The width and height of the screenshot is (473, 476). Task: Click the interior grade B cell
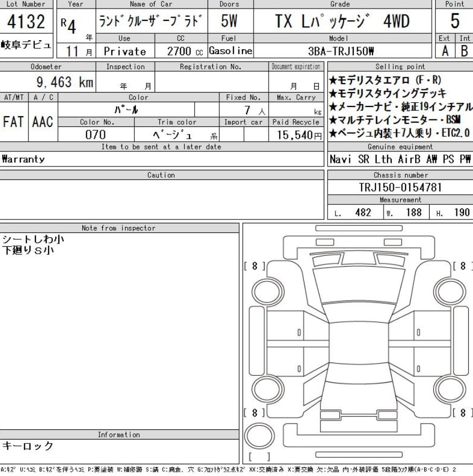464,51
